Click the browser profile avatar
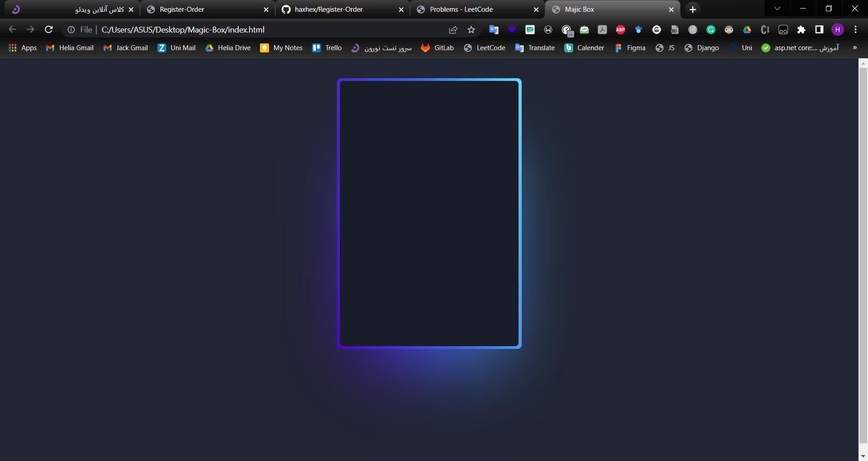 click(837, 29)
